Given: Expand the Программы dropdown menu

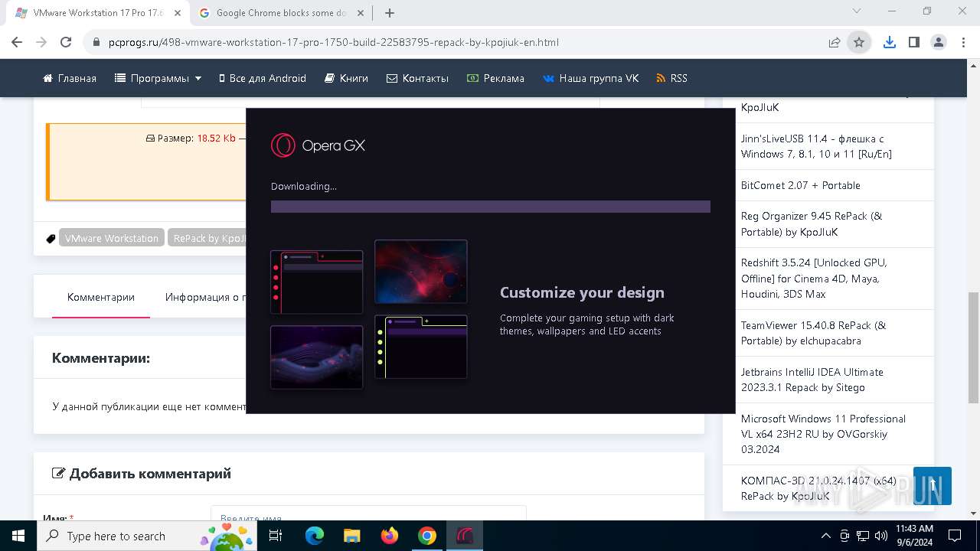Looking at the screenshot, I should tap(158, 78).
